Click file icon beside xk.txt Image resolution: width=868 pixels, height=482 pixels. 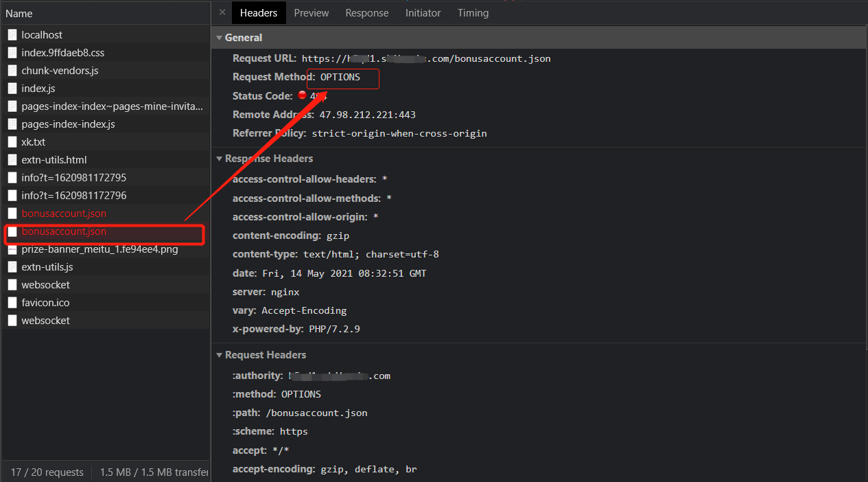point(12,142)
